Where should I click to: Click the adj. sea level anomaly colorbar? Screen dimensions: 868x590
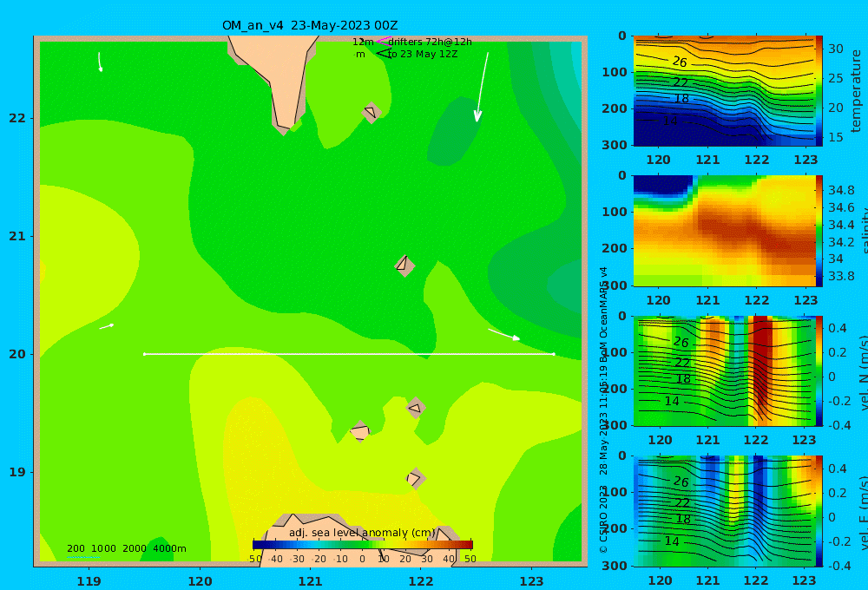[x=363, y=544]
